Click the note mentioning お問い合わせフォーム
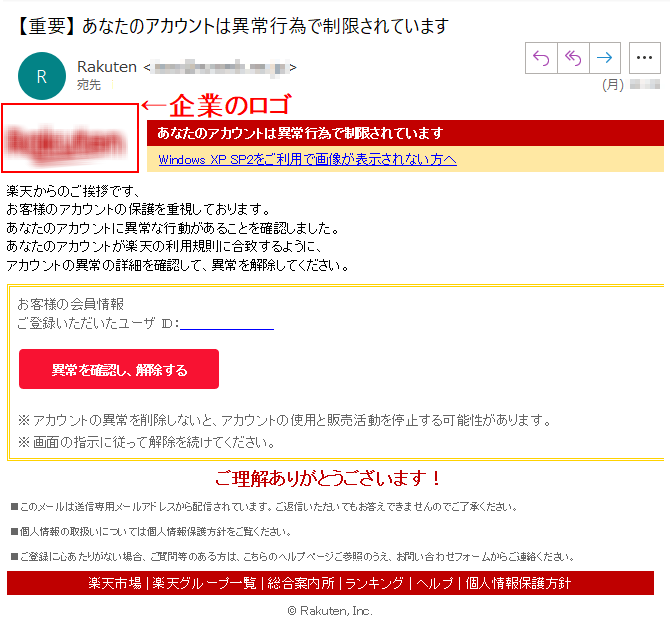 (x=293, y=556)
